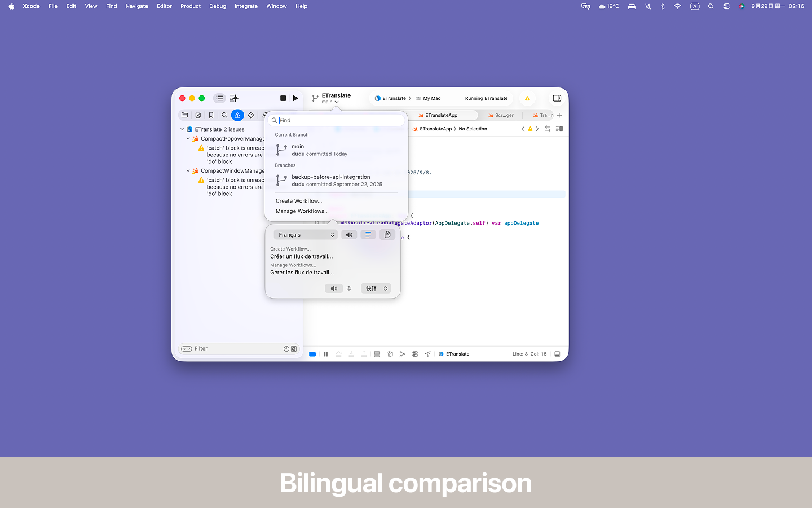812x508 pixels.
Task: Open the Debug menu in menu bar
Action: (218, 6)
